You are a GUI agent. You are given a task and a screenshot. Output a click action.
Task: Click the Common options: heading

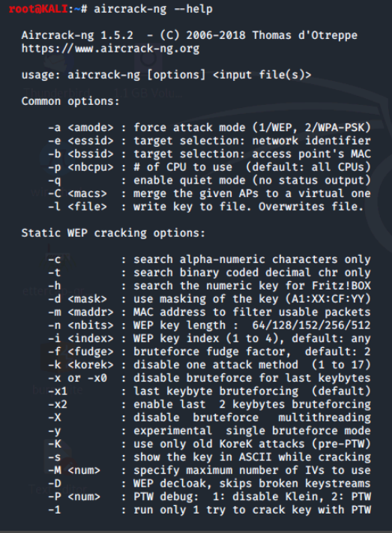[x=70, y=101]
